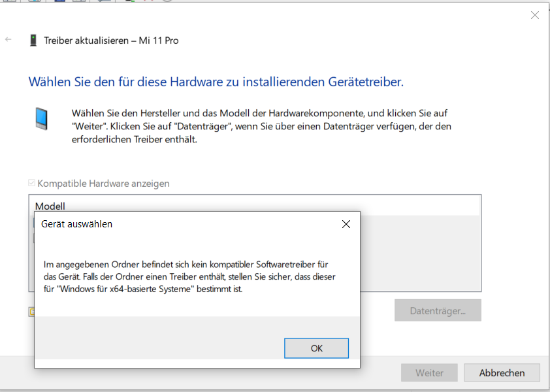This screenshot has height=392, width=550.
Task: Click the empty model list area right of dialog
Action: coord(420,253)
